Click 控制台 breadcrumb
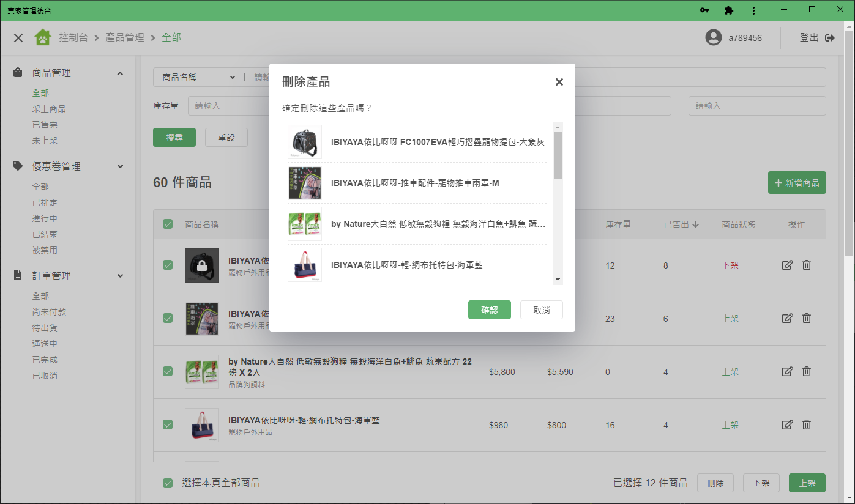855x504 pixels. 73,38
